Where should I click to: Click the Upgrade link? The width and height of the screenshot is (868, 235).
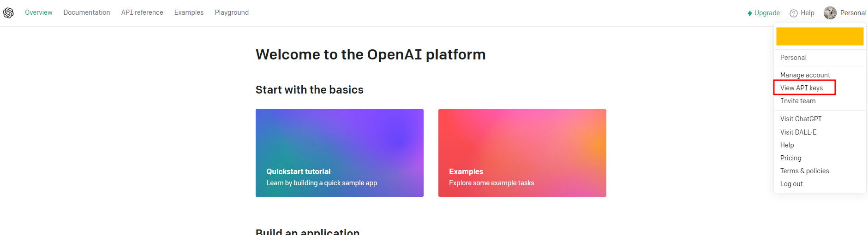tap(764, 13)
